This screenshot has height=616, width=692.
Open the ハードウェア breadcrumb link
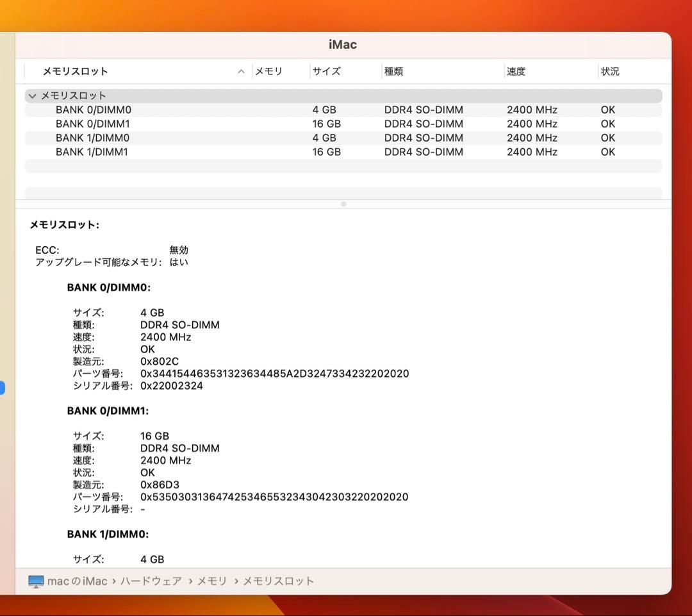coord(152,580)
